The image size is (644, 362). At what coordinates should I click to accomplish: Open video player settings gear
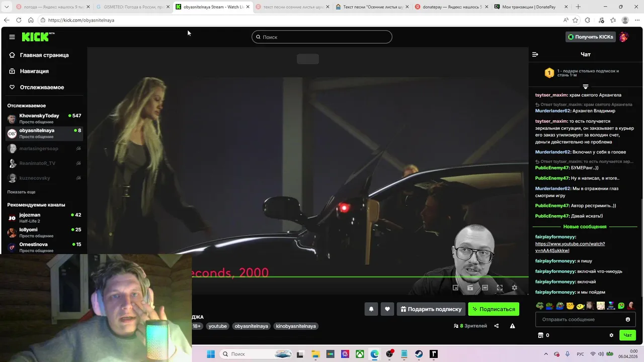click(x=514, y=288)
